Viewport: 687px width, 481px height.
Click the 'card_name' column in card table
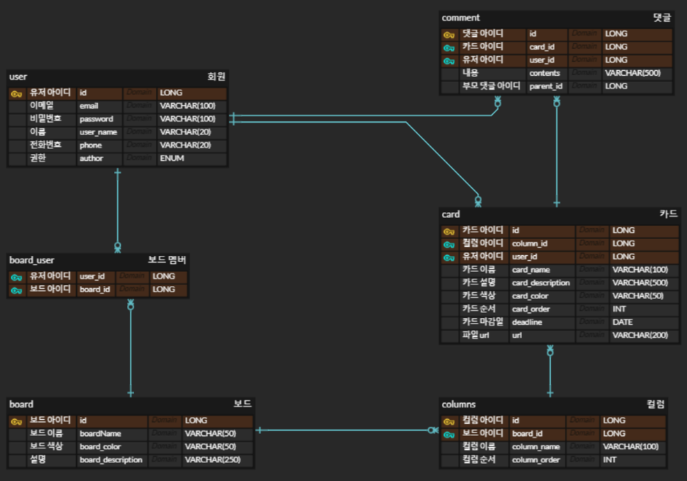(531, 270)
